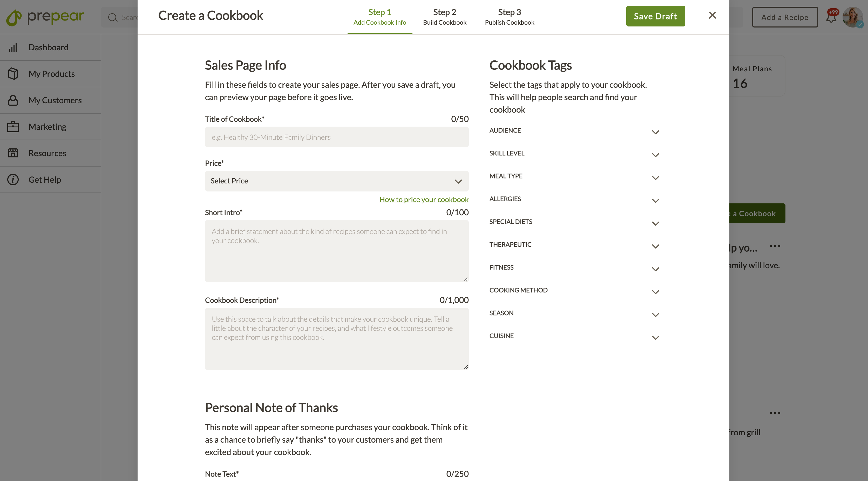Expand the Cuisine tags section
The image size is (868, 481).
tap(574, 336)
